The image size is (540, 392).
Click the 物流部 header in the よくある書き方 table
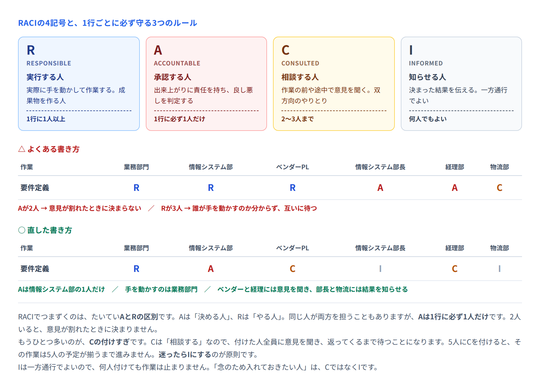point(499,167)
